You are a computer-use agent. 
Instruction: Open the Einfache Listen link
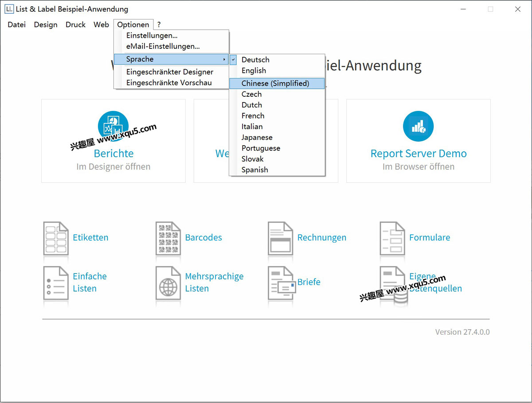click(90, 282)
